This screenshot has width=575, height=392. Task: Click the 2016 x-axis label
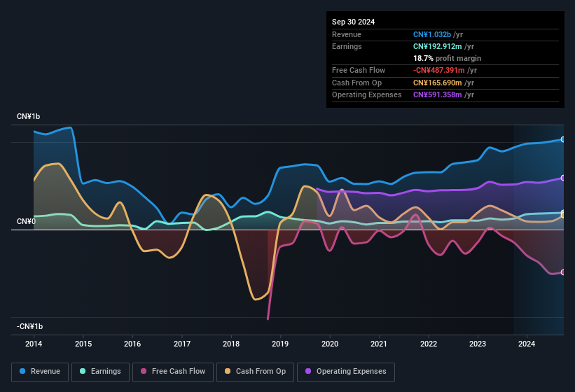tap(132, 344)
